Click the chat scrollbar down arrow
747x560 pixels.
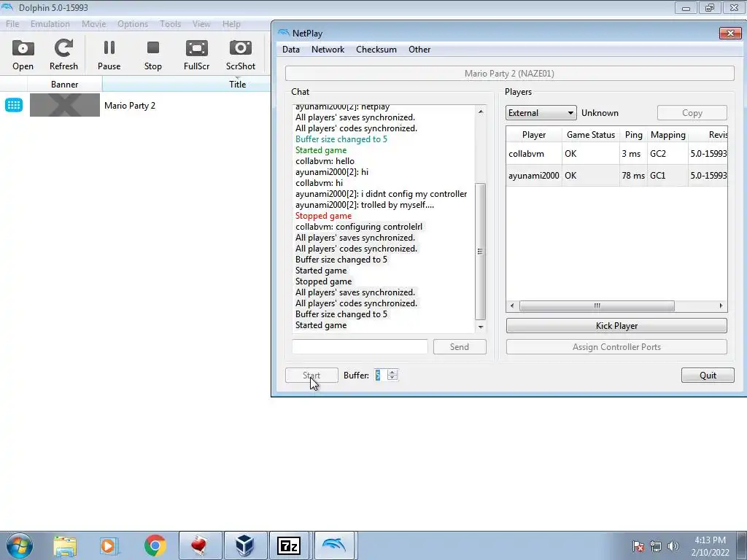(480, 327)
